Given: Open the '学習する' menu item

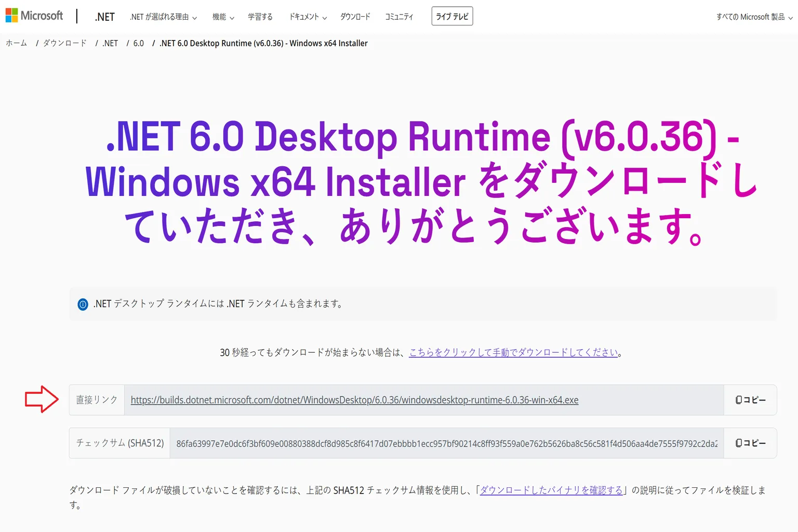Looking at the screenshot, I should point(260,17).
